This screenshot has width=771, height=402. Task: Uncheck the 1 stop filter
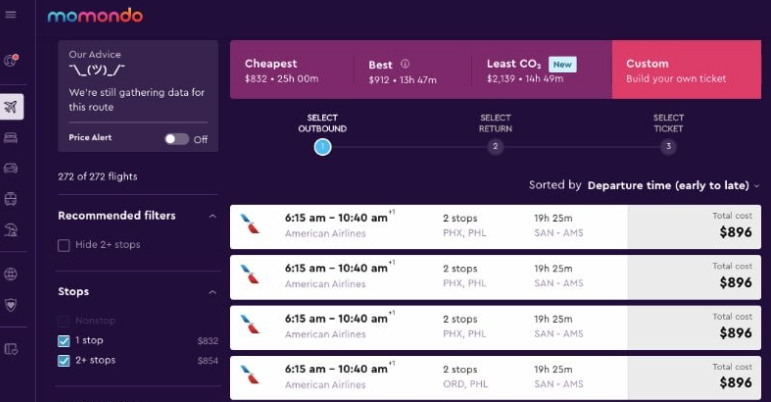click(64, 341)
